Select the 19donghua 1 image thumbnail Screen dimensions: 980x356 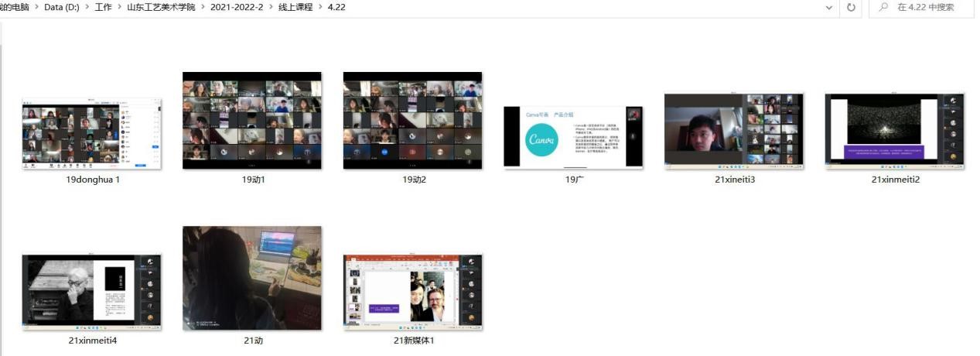pos(92,133)
